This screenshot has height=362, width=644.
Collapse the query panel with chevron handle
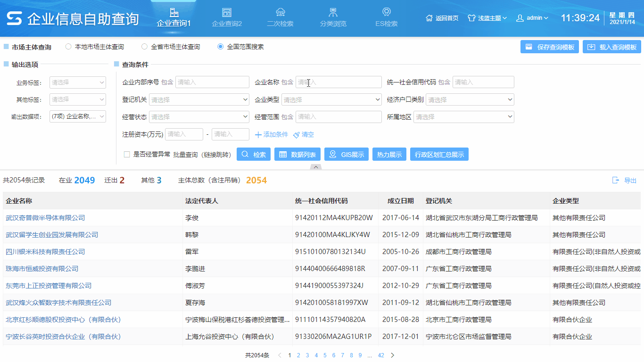pyautogui.click(x=316, y=167)
